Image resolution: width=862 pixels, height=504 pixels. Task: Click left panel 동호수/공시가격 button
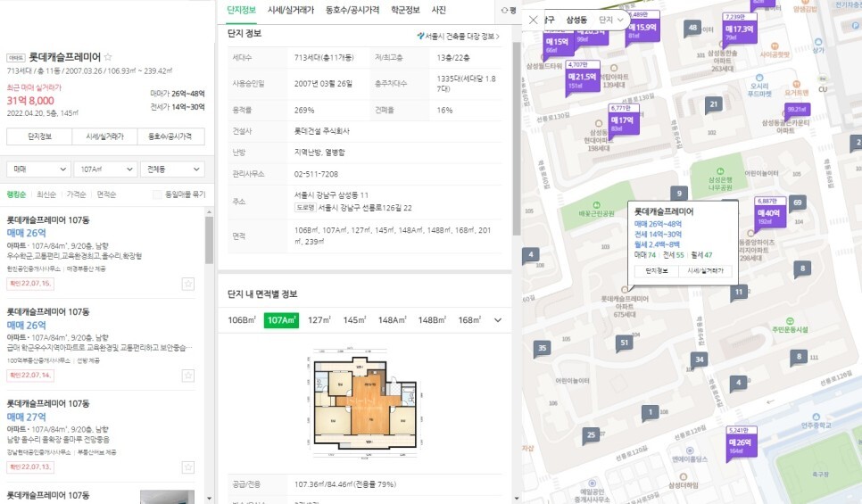pyautogui.click(x=171, y=136)
